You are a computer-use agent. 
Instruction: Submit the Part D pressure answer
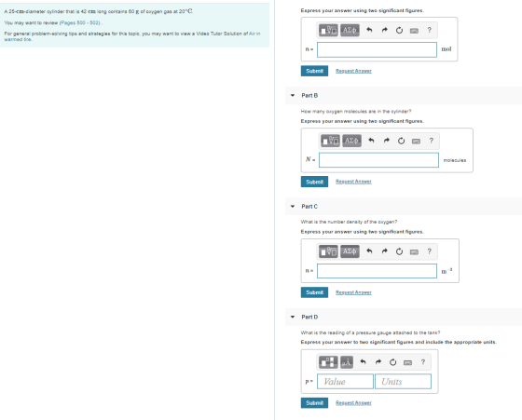pos(314,402)
